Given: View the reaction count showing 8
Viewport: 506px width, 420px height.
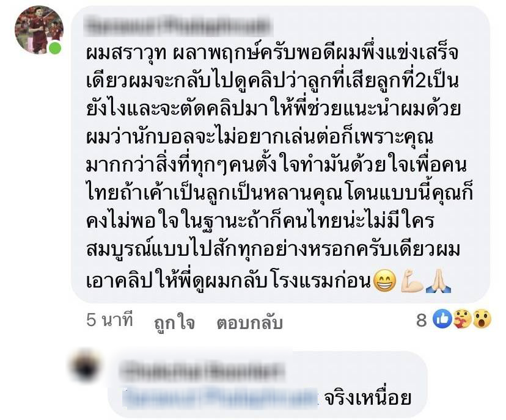Looking at the screenshot, I should point(422,320).
